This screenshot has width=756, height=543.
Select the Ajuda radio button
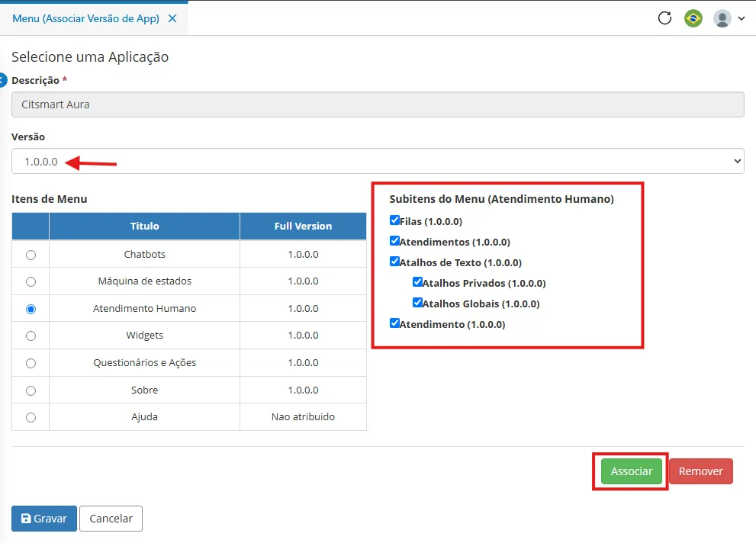tap(31, 418)
